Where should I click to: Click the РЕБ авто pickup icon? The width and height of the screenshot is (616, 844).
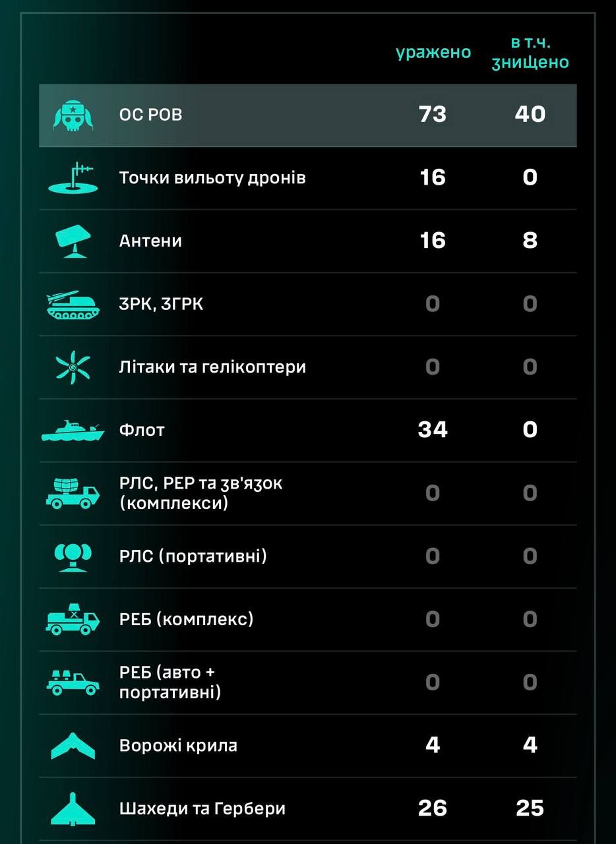pyautogui.click(x=73, y=682)
